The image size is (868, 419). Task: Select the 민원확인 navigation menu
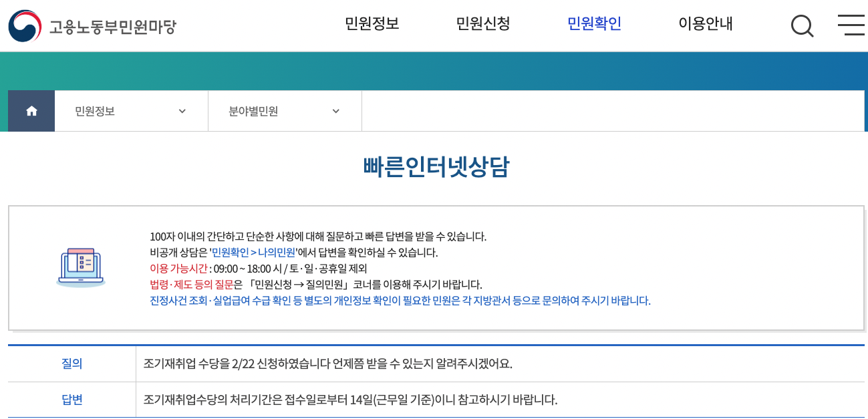point(593,23)
